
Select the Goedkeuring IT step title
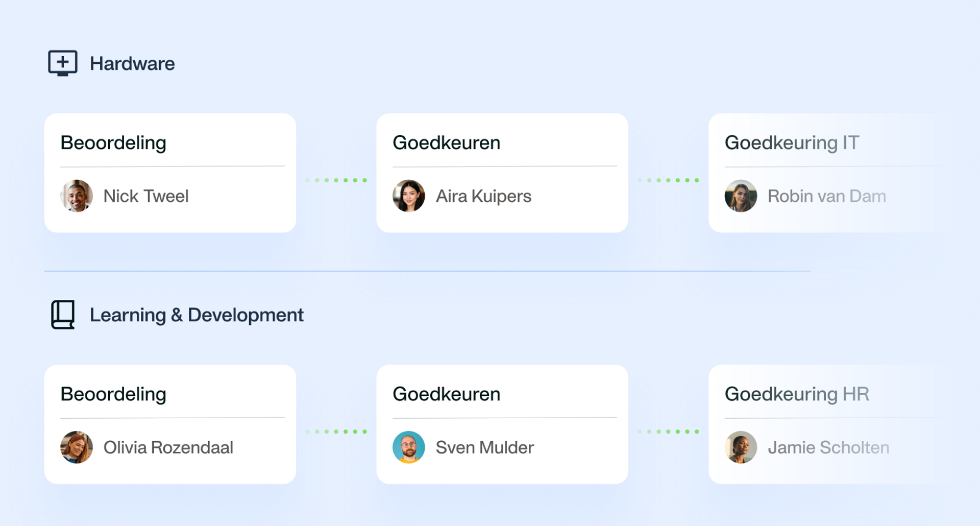click(x=792, y=143)
